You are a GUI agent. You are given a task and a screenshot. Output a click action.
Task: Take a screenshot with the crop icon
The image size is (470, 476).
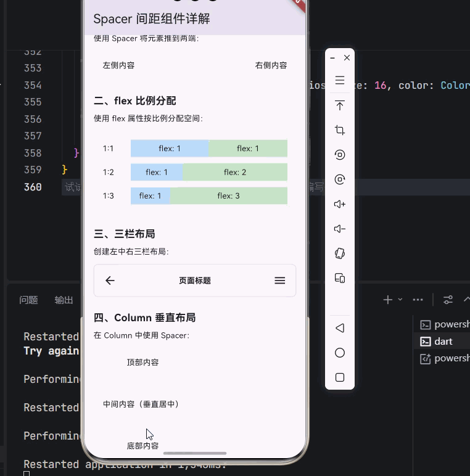340,130
